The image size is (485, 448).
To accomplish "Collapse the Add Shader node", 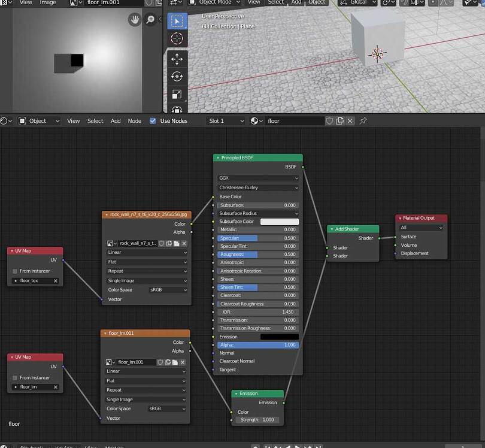I will 332,229.
